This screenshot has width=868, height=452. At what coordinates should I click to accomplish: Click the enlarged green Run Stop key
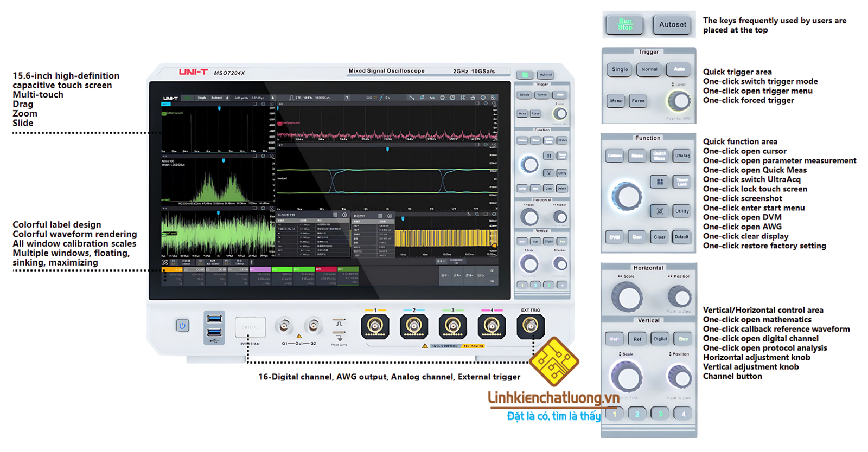click(x=624, y=25)
